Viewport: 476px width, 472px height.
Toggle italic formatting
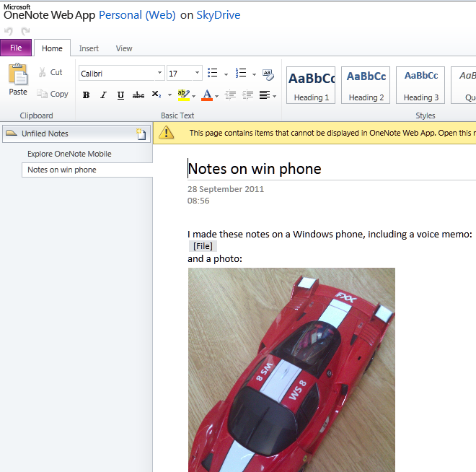coord(103,95)
